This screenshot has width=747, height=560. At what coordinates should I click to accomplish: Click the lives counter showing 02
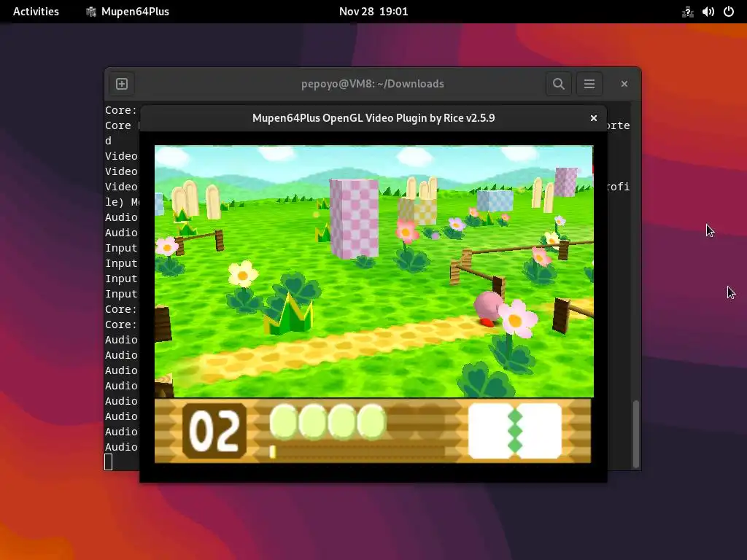pyautogui.click(x=214, y=431)
